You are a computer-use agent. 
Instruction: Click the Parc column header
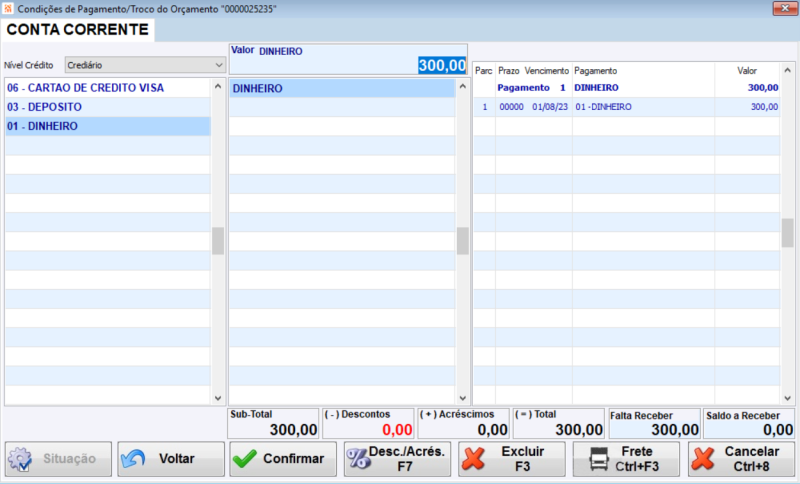(484, 71)
